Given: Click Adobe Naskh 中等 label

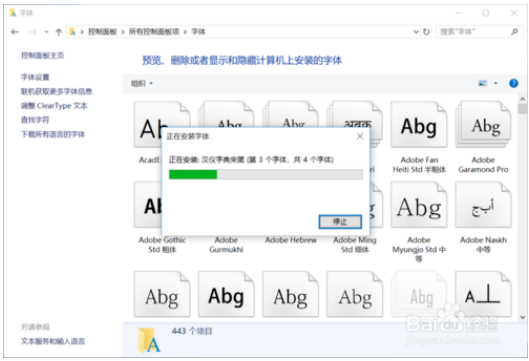Looking at the screenshot, I should 483,245.
